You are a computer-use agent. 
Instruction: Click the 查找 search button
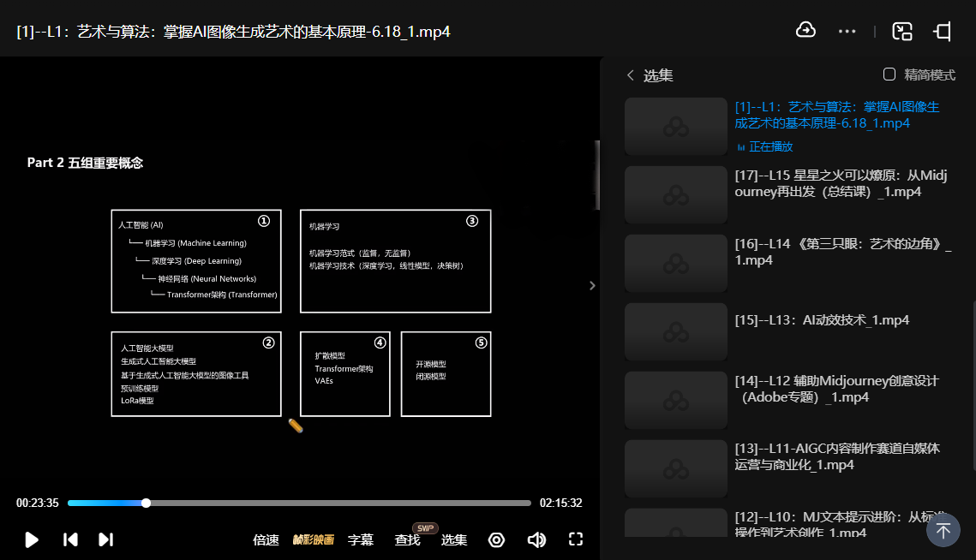point(407,540)
